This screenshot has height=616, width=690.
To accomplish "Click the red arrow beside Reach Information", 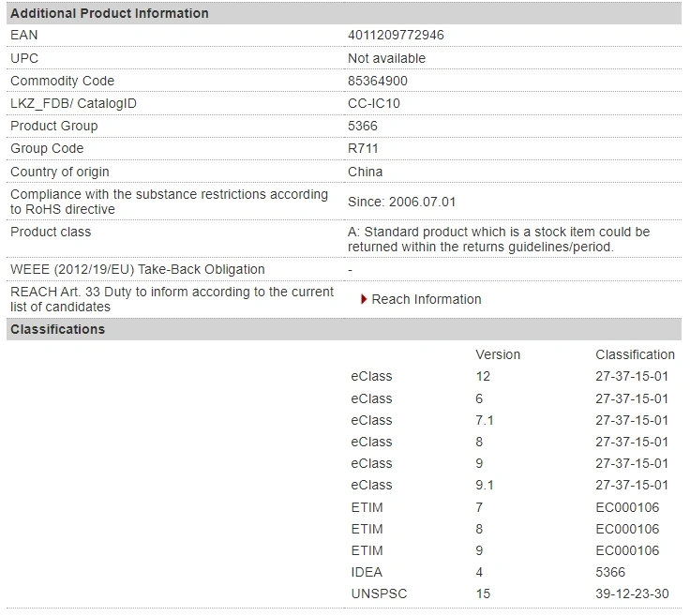I will tap(364, 300).
